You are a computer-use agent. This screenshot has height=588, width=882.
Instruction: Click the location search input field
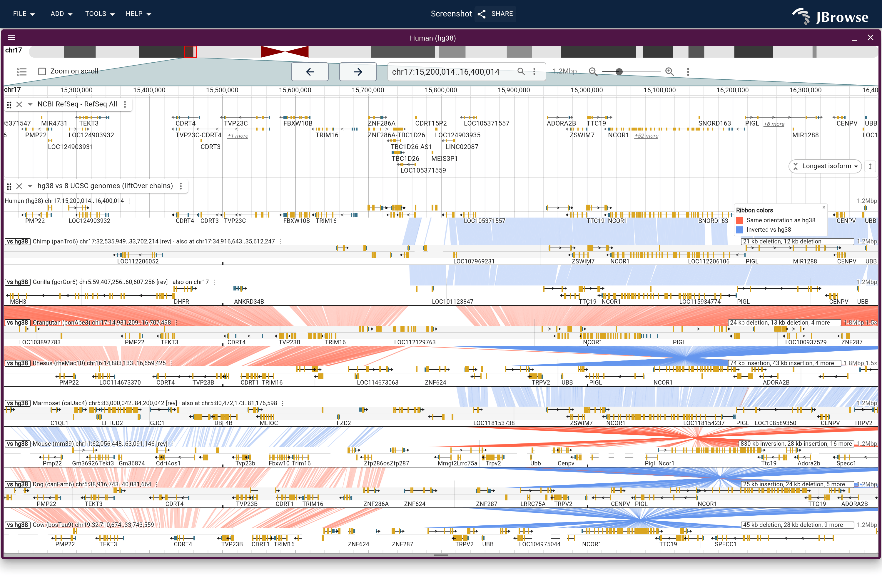453,72
